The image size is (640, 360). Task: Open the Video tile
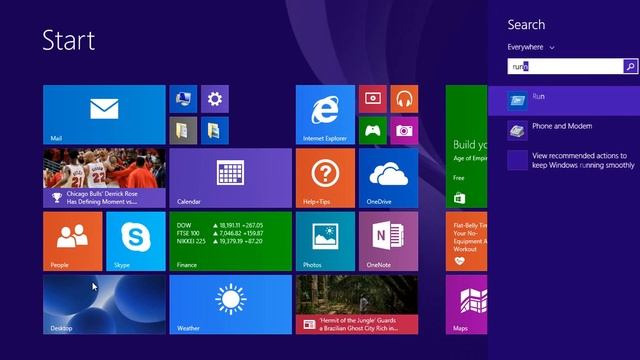(373, 99)
